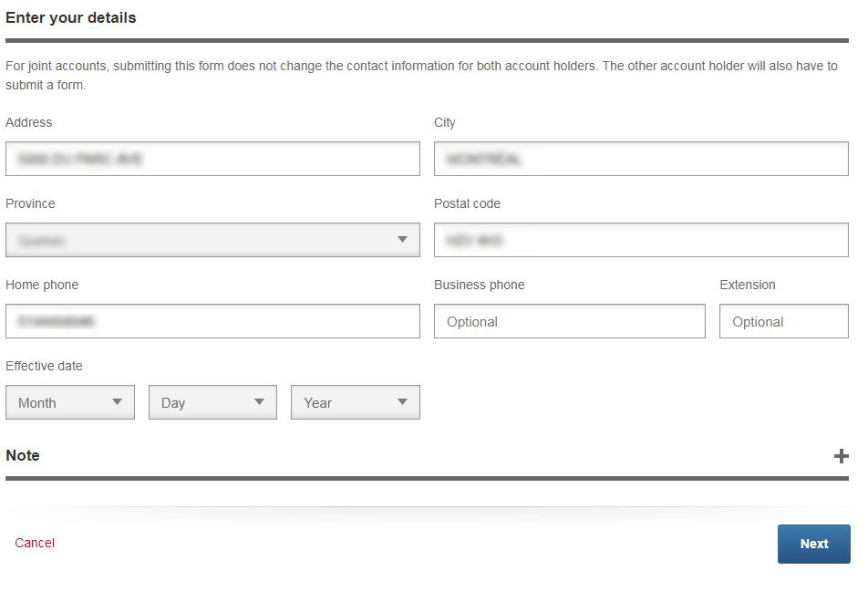Open the Year dropdown
The image size is (868, 592).
(356, 402)
